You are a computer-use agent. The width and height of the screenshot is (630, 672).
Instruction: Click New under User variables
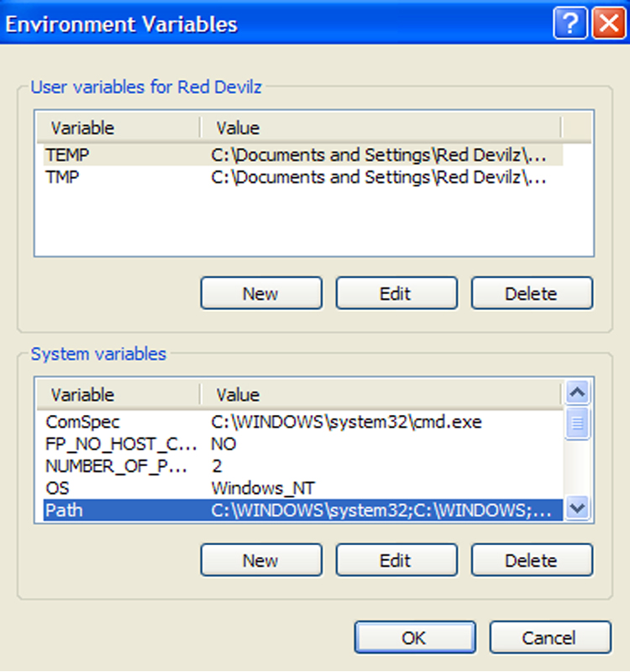(x=261, y=293)
